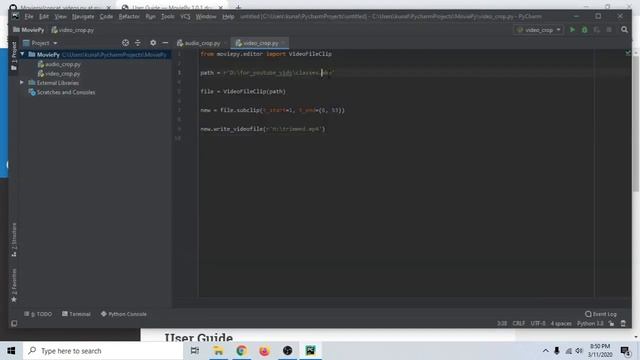Click the Stop process icon
The height and width of the screenshot is (360, 640).
(609, 30)
